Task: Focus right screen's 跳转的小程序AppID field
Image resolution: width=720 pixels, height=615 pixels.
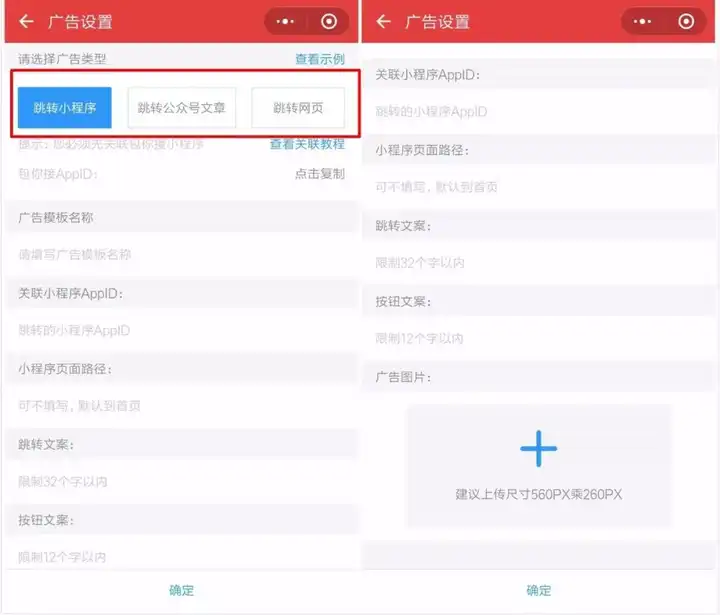Action: [539, 112]
